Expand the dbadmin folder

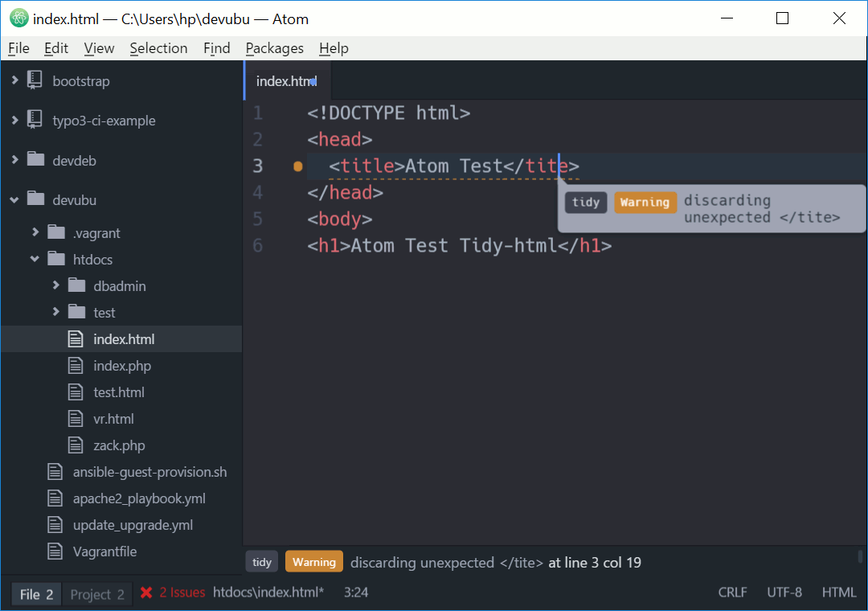pyautogui.click(x=55, y=285)
